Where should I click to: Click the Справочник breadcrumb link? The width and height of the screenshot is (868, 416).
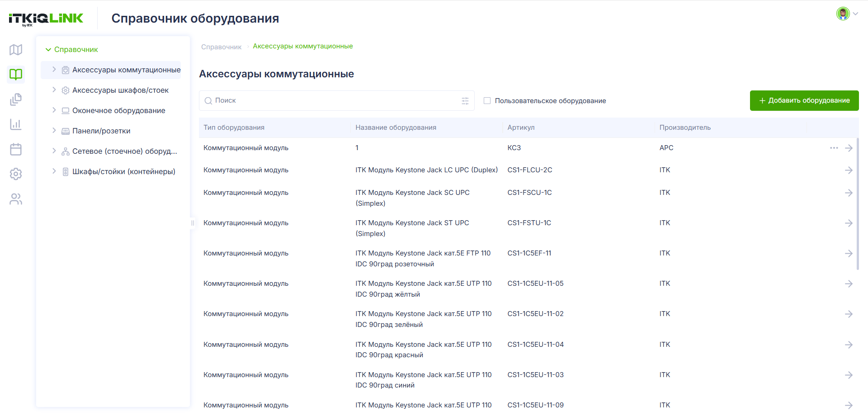click(x=221, y=47)
